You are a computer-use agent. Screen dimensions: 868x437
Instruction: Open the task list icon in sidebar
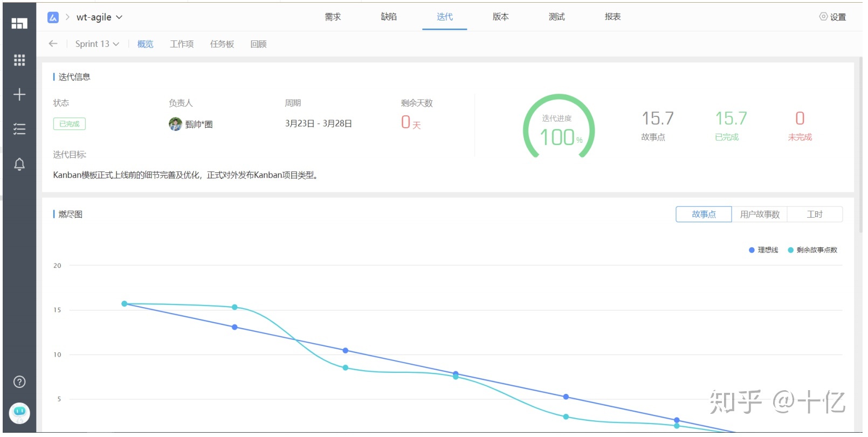tap(19, 129)
